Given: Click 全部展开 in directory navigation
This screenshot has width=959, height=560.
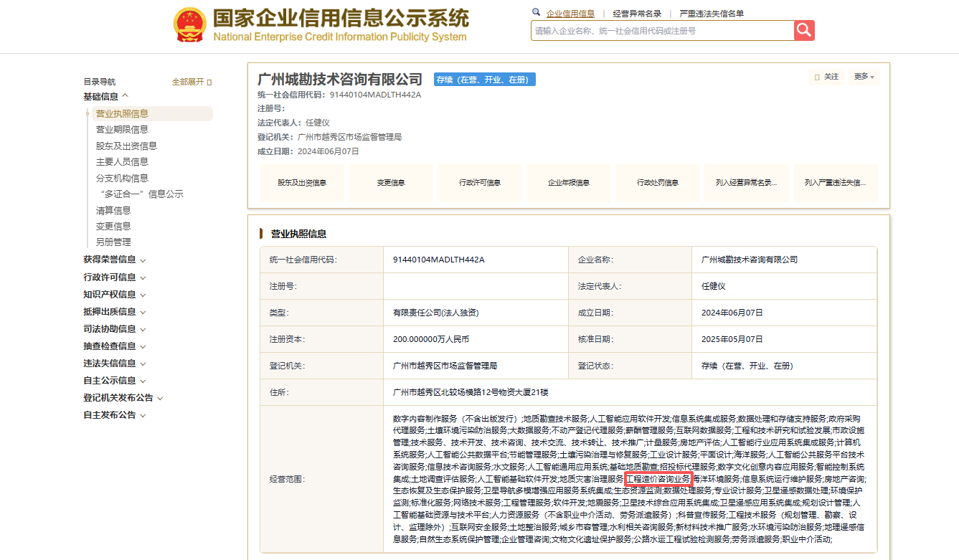Looking at the screenshot, I should click(x=192, y=82).
